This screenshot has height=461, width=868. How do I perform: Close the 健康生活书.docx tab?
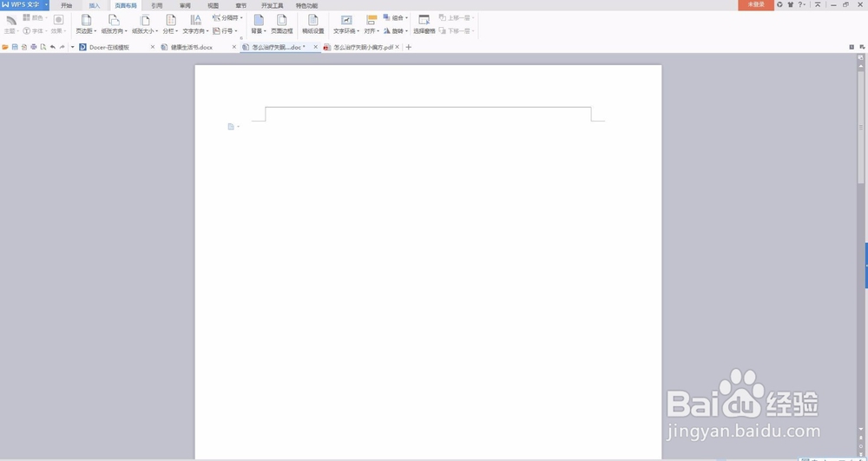[x=234, y=47]
